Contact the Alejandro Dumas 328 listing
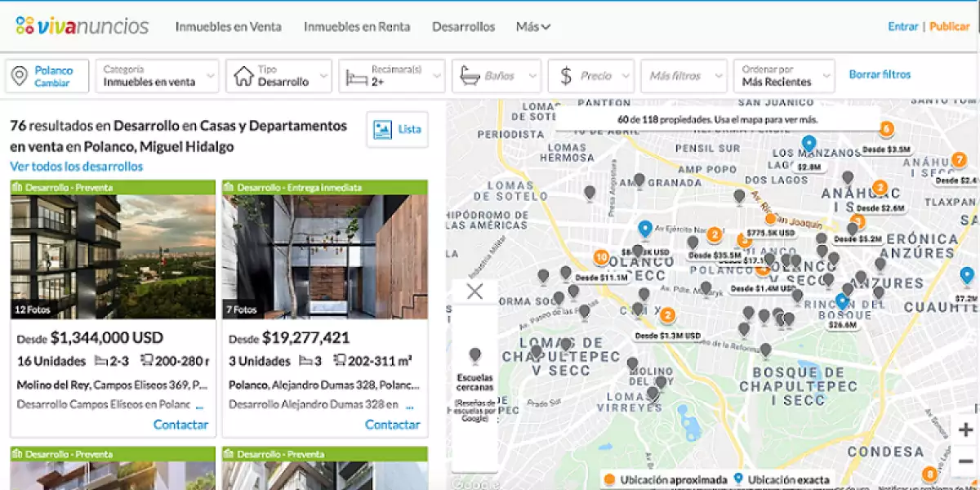980x490 pixels. pyautogui.click(x=392, y=425)
